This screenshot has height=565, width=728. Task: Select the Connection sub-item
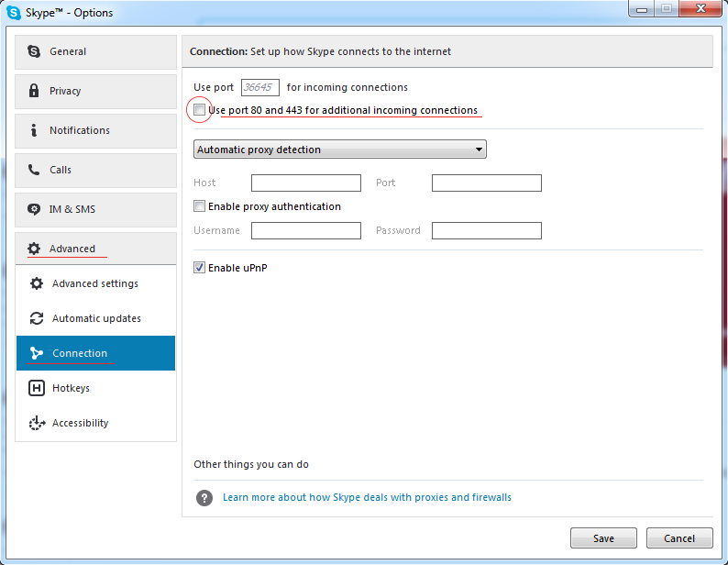(95, 353)
